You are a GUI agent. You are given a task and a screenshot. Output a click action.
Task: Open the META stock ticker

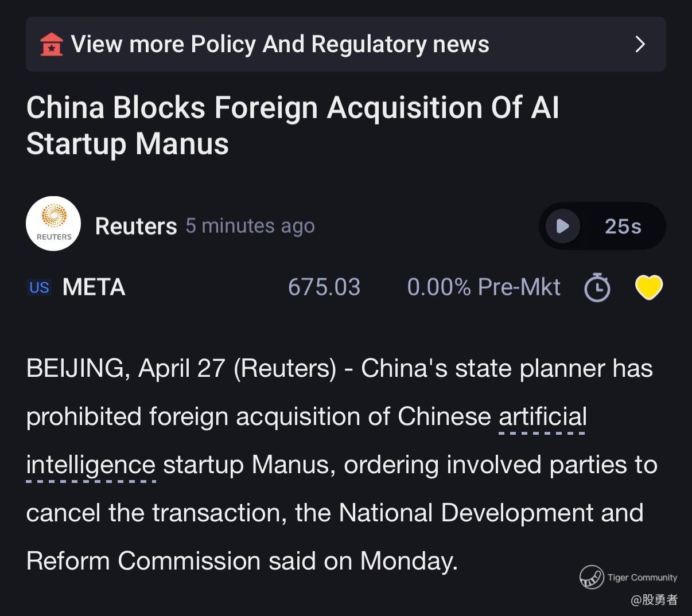coord(94,287)
